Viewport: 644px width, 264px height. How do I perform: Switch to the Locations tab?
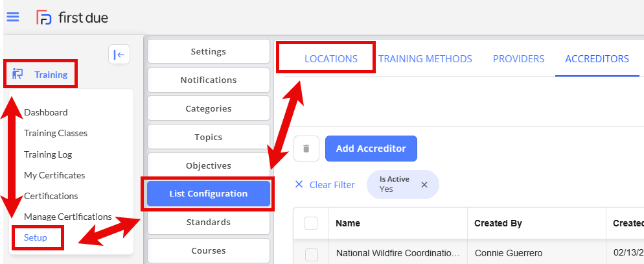click(331, 59)
